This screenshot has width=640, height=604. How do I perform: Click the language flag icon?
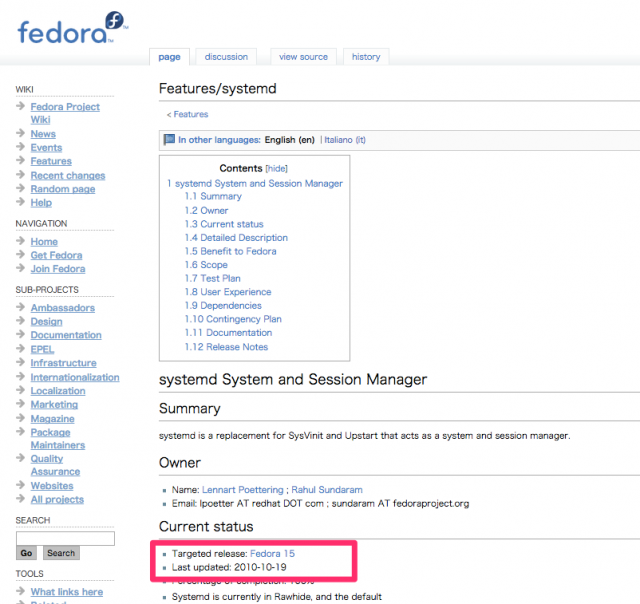coord(169,140)
